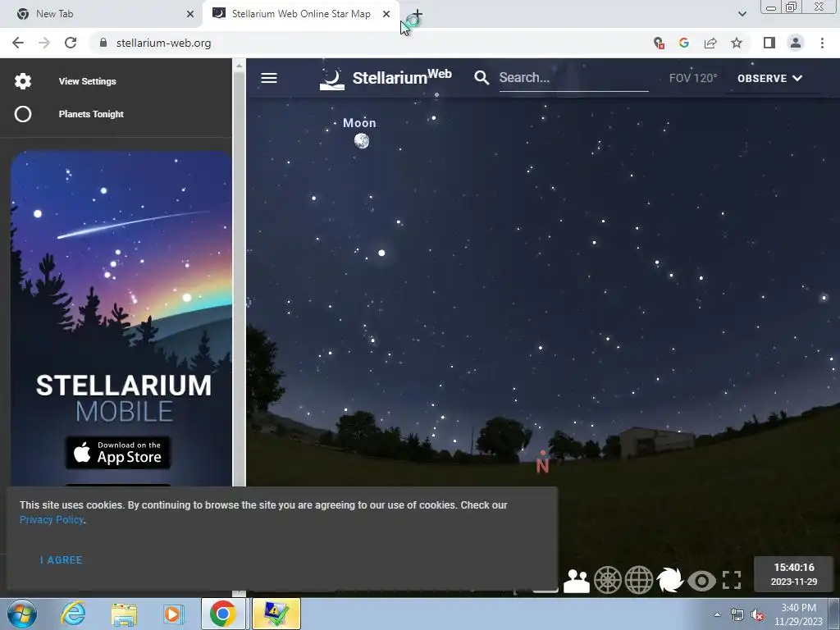Viewport: 840px width, 630px height.
Task: Launch Internet Explorer from taskbar
Action: (x=73, y=614)
